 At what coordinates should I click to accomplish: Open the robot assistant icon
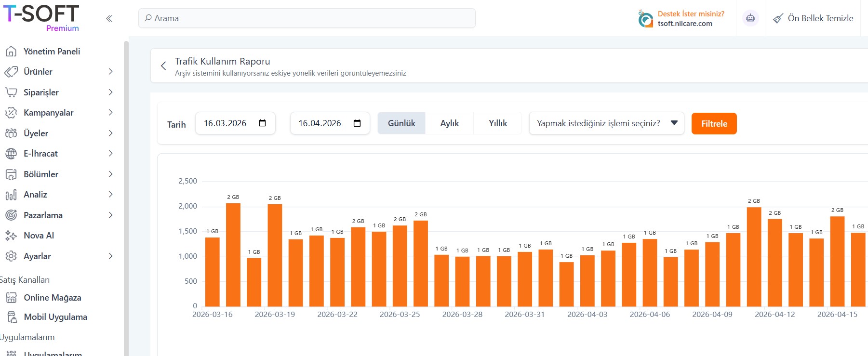coord(750,18)
